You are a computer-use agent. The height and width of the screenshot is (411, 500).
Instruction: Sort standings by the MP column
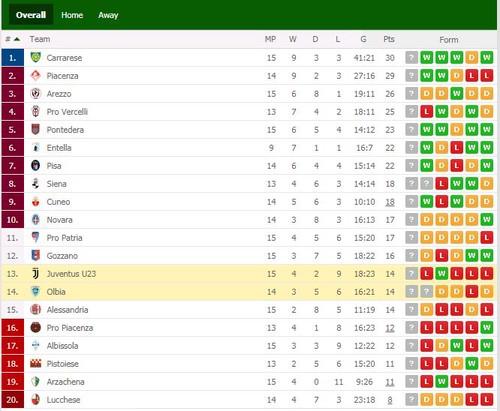(x=270, y=39)
